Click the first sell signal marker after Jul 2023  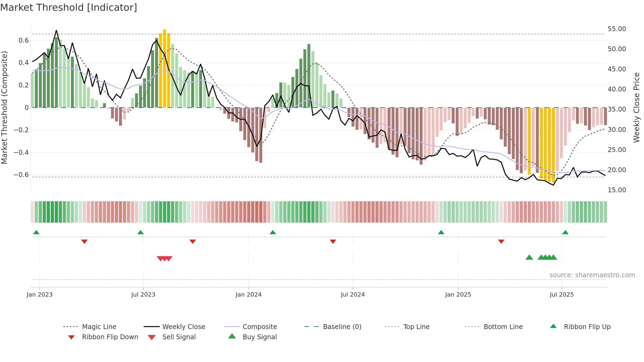(x=160, y=258)
